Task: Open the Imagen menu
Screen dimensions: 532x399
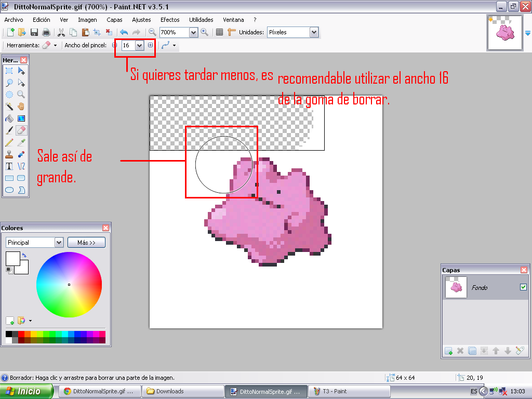Action: [x=87, y=20]
